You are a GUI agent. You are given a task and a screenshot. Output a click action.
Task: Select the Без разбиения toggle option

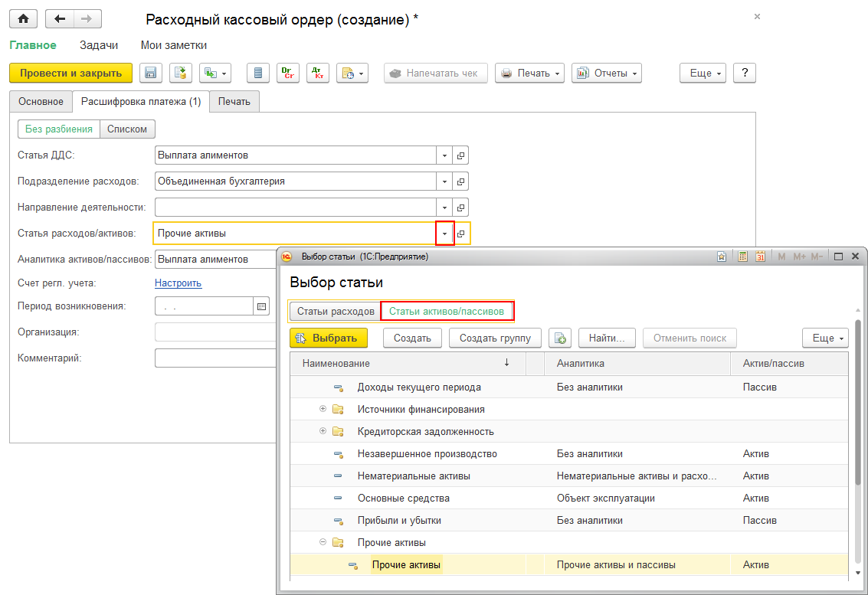59,129
